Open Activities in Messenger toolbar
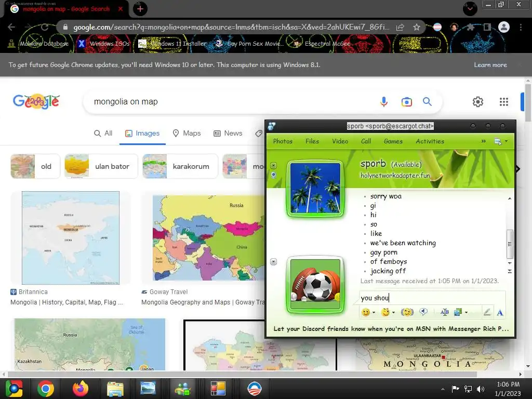The width and height of the screenshot is (532, 399). pos(430,141)
